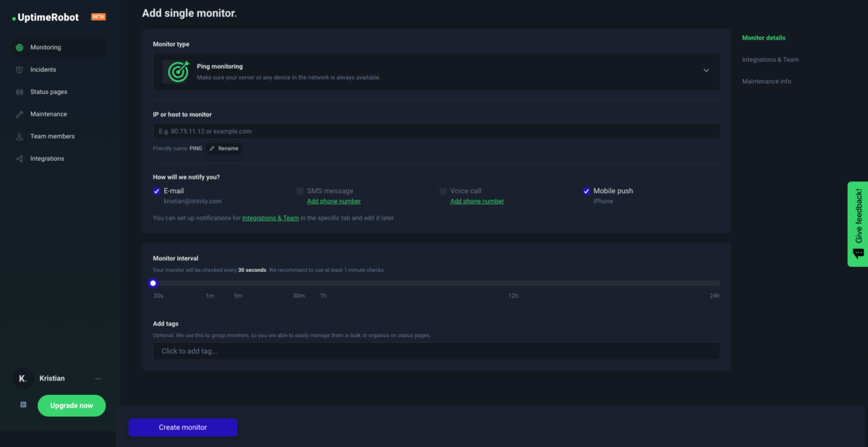This screenshot has height=447, width=868.
Task: Click the small collapse icon beside Upgrade now
Action: [23, 405]
